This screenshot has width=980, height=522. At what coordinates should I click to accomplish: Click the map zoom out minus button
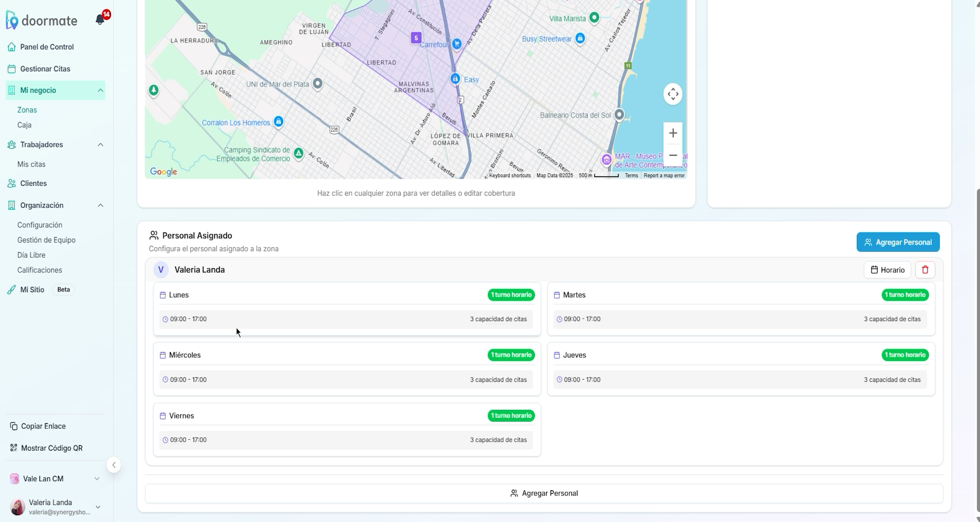pyautogui.click(x=673, y=155)
